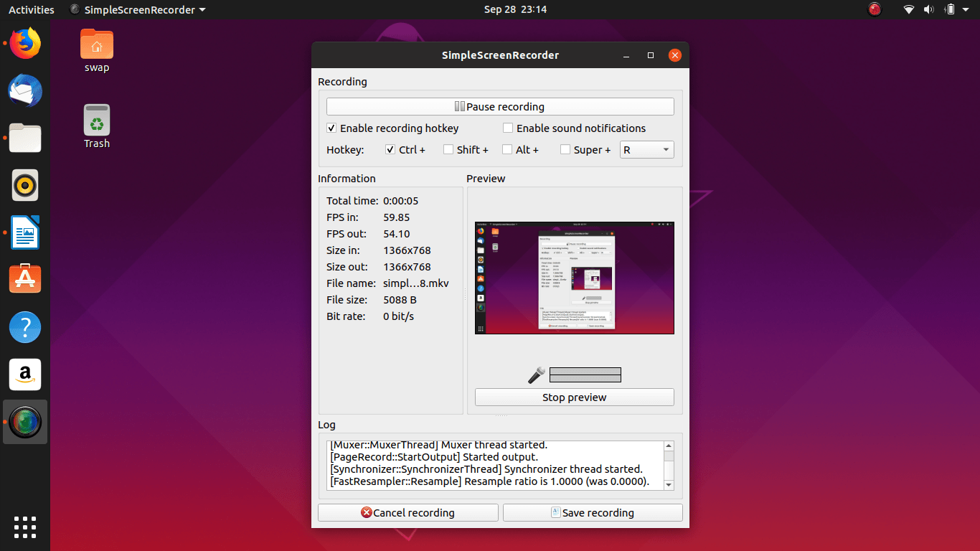Launch LibreOffice Writer from the dock
This screenshot has height=551, width=980.
coord(25,232)
